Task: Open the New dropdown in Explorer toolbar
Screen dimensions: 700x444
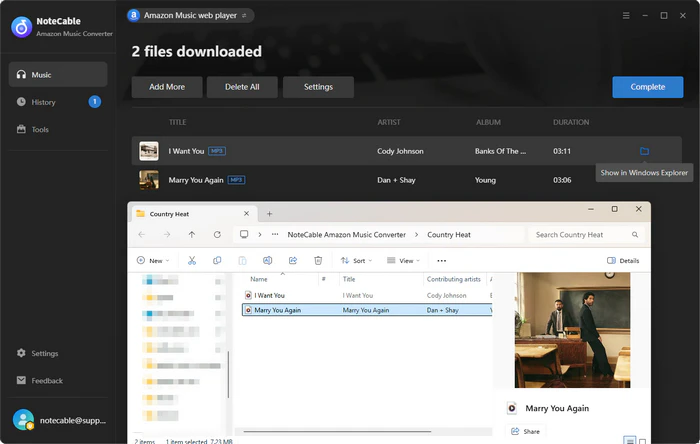Action: pyautogui.click(x=153, y=261)
